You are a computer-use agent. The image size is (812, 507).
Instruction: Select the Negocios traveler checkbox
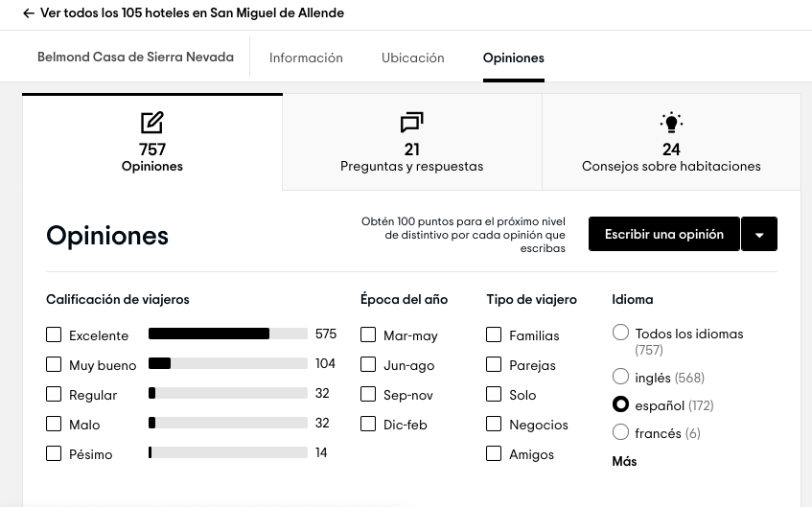(x=494, y=425)
